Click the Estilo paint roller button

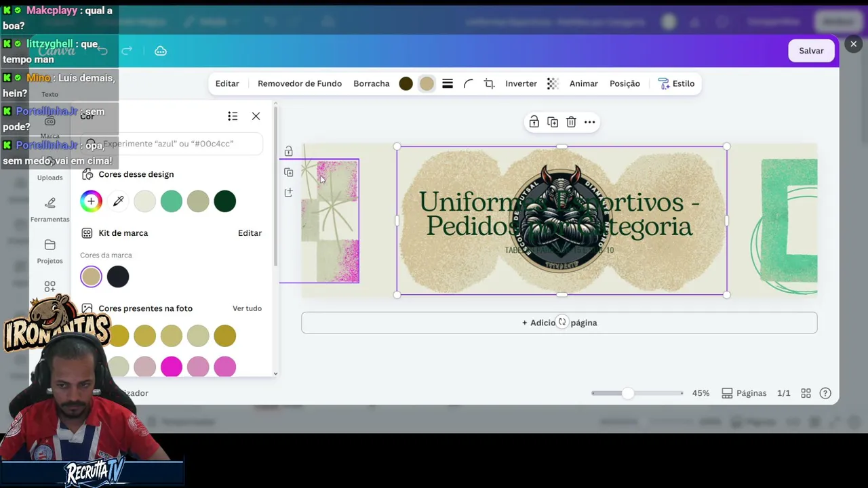click(x=676, y=83)
